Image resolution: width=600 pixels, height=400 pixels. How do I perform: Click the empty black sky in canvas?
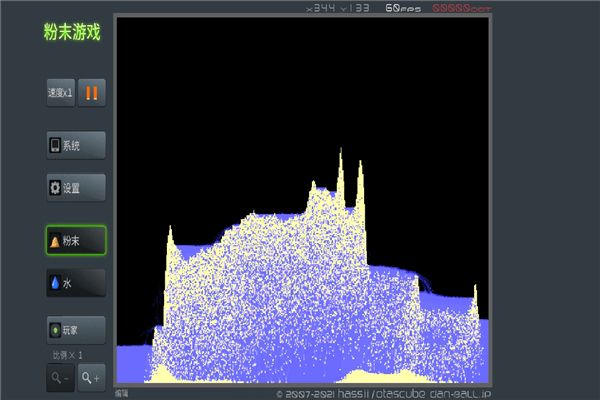(x=250, y=100)
